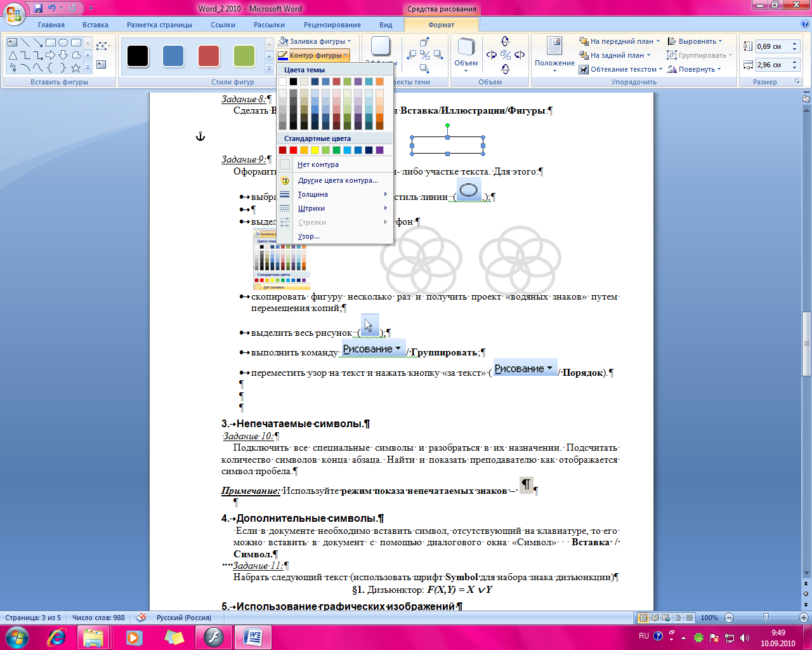Viewport: 812px width, 650px height.
Task: Apply the green shape style
Action: 244,56
